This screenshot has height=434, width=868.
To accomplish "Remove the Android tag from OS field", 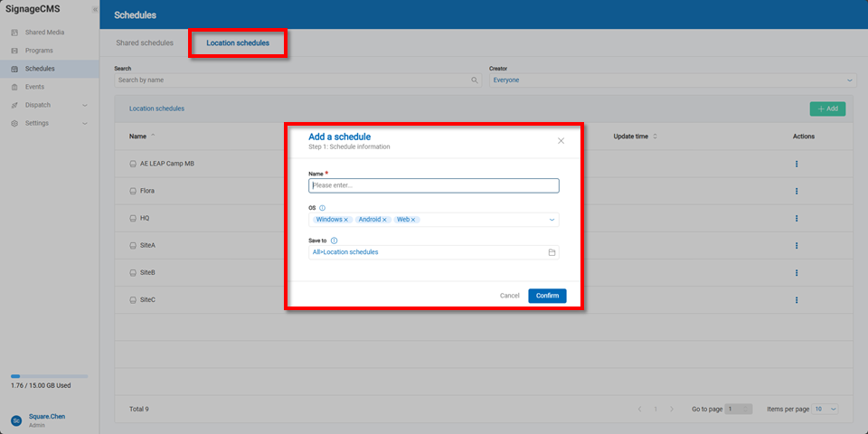I will coord(384,220).
